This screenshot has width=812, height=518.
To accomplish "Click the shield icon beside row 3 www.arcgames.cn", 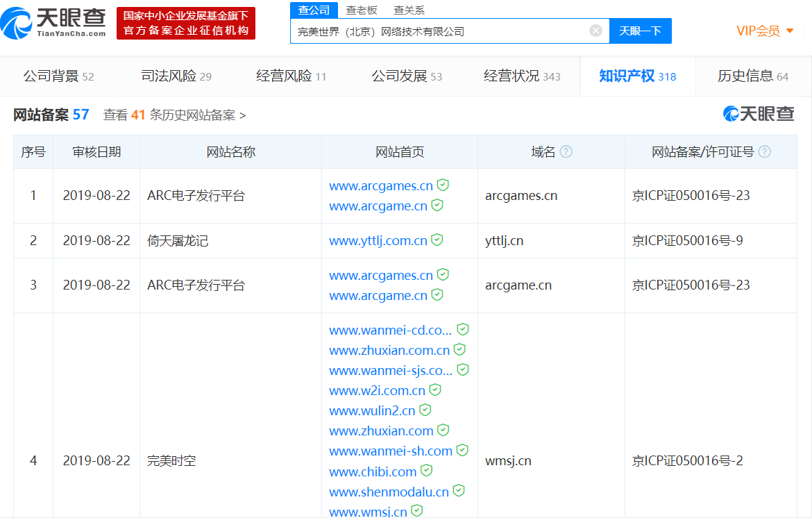I will point(443,274).
